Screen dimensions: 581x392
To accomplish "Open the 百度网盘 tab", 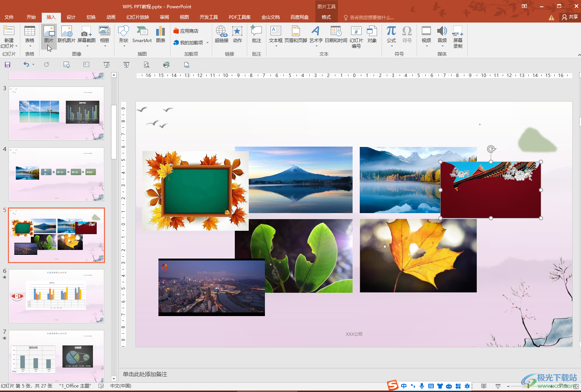I will tap(300, 17).
